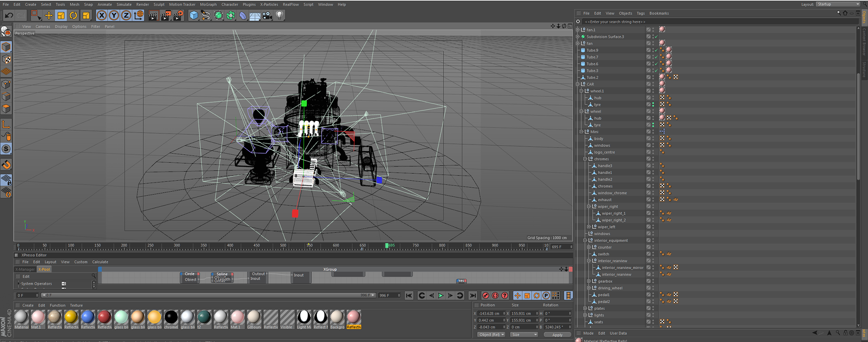Open the MoGraph menu

[208, 5]
